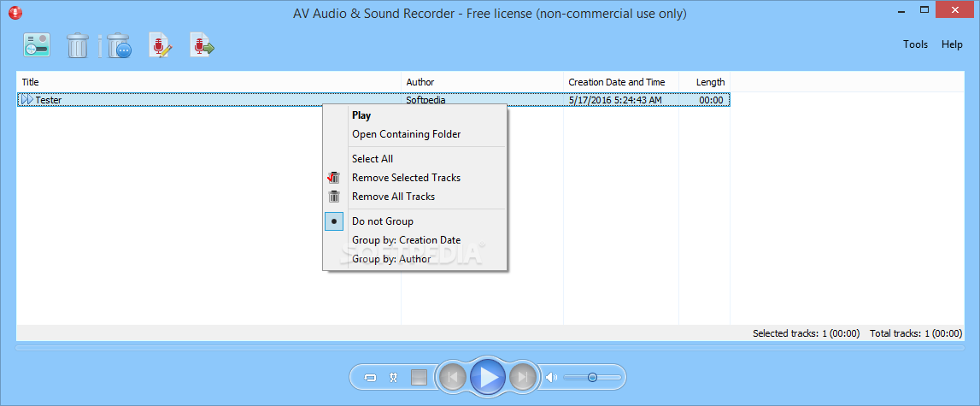Click the play arrow icon beside Tester
The width and height of the screenshot is (980, 406).
(26, 99)
